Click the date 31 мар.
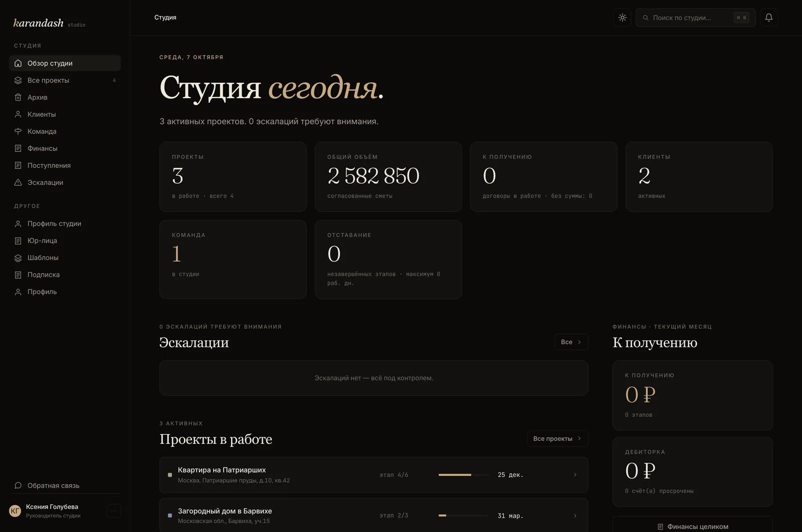 pyautogui.click(x=510, y=516)
